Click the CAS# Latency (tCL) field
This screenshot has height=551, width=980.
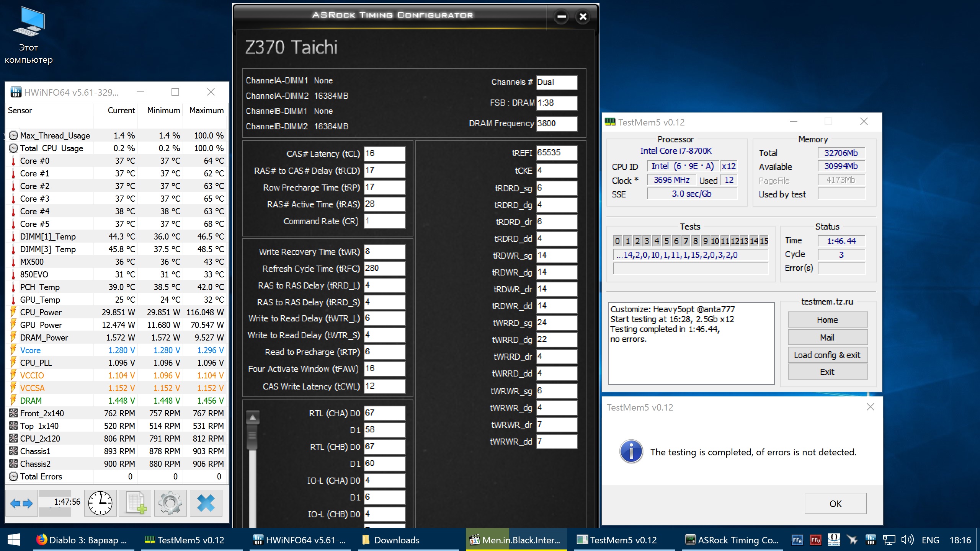pyautogui.click(x=384, y=154)
